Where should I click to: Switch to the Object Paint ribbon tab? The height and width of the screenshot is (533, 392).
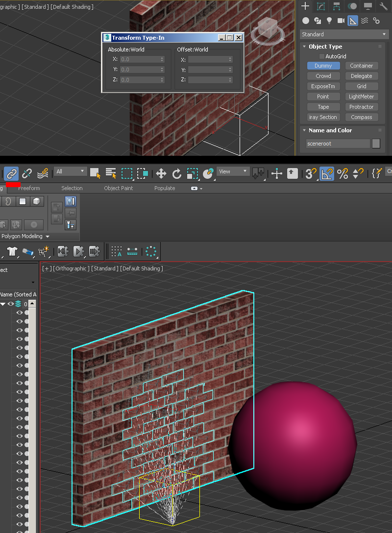[x=118, y=188]
